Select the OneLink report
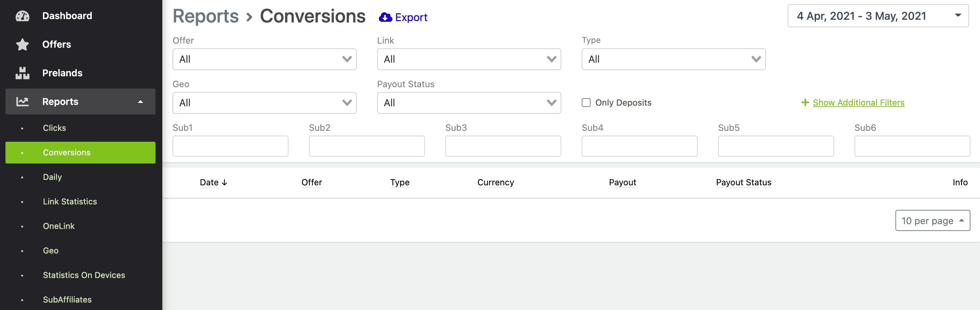 tap(59, 226)
